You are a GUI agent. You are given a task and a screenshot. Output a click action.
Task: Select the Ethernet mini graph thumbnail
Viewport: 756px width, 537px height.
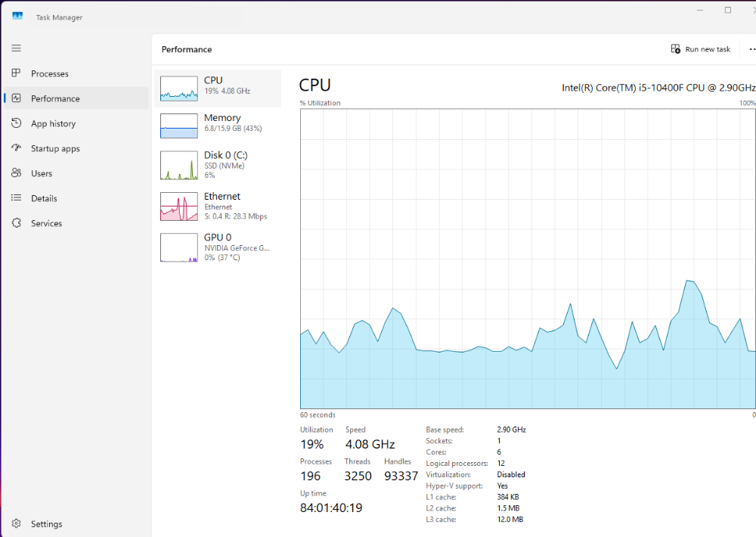[179, 206]
